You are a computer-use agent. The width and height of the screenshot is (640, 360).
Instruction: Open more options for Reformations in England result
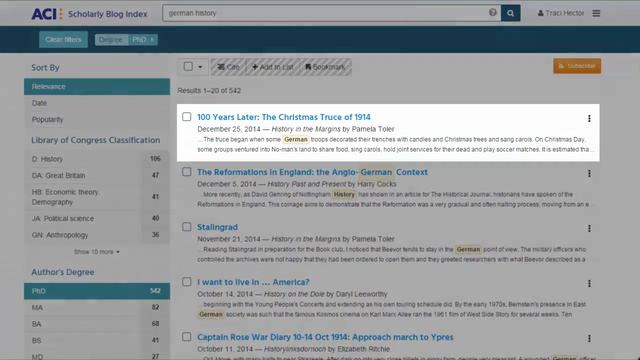(589, 173)
